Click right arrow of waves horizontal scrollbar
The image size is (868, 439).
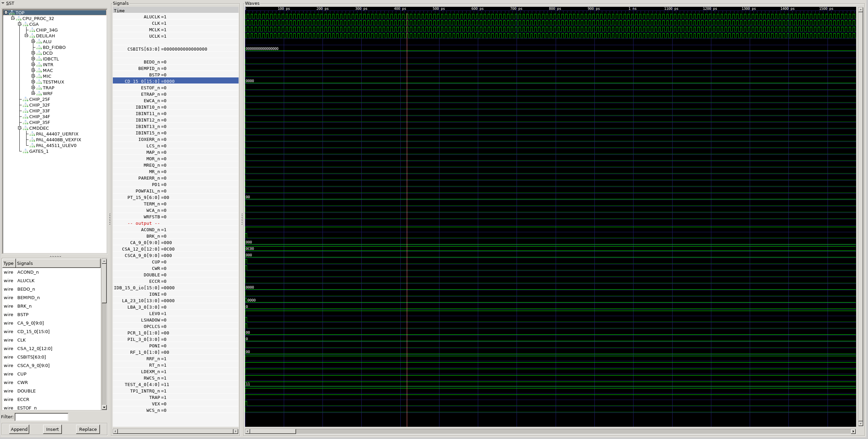point(853,431)
